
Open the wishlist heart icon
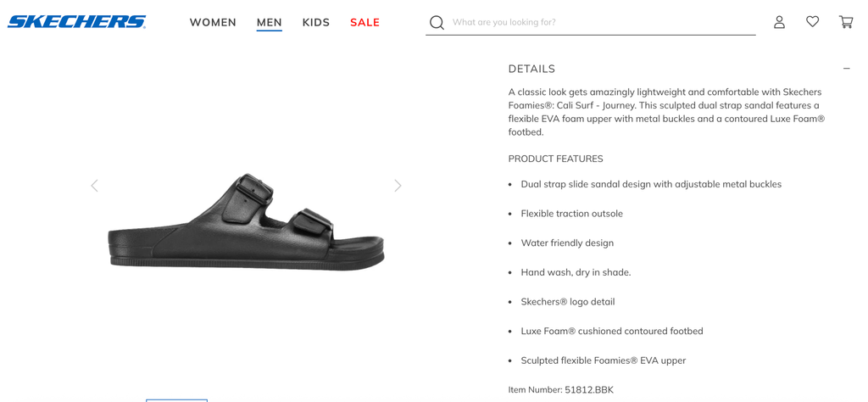click(812, 22)
